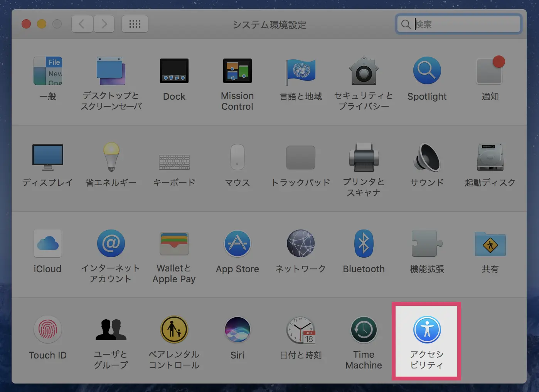The height and width of the screenshot is (392, 539).
Task: Click the forward navigation arrow
Action: click(x=104, y=24)
